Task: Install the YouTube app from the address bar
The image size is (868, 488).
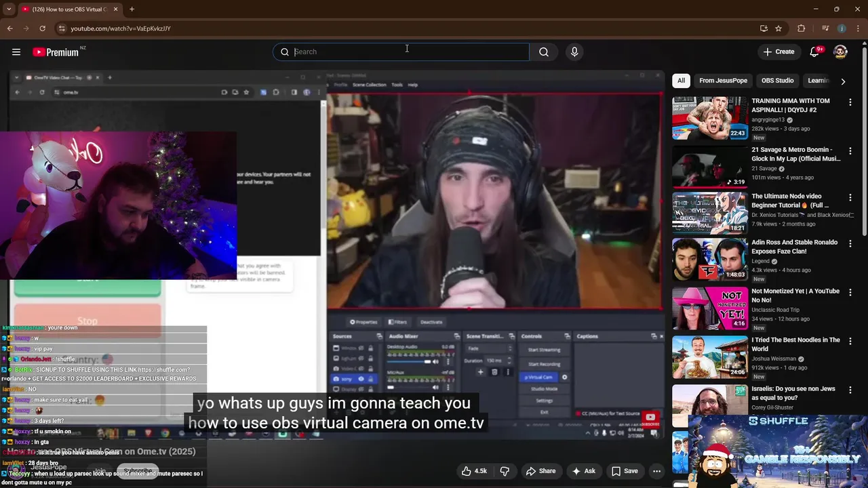Action: coord(764,28)
